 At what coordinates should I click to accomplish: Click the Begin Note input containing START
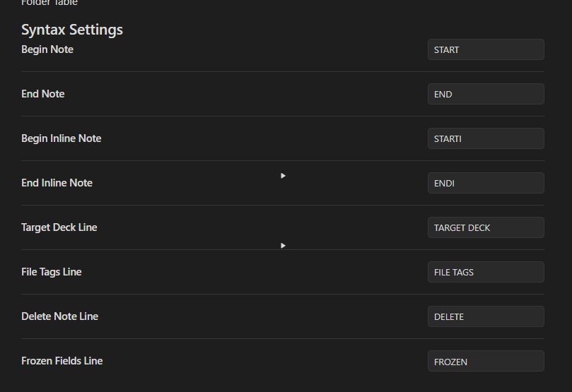click(486, 49)
